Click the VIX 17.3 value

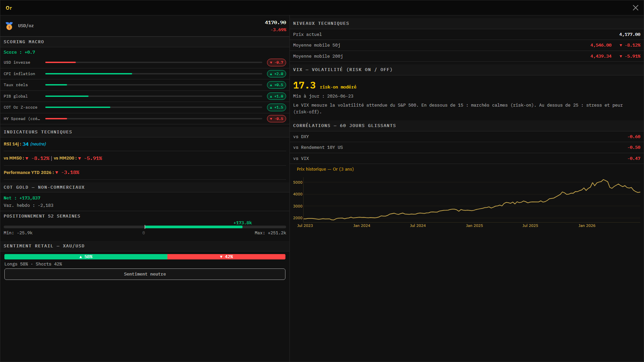[x=304, y=85]
